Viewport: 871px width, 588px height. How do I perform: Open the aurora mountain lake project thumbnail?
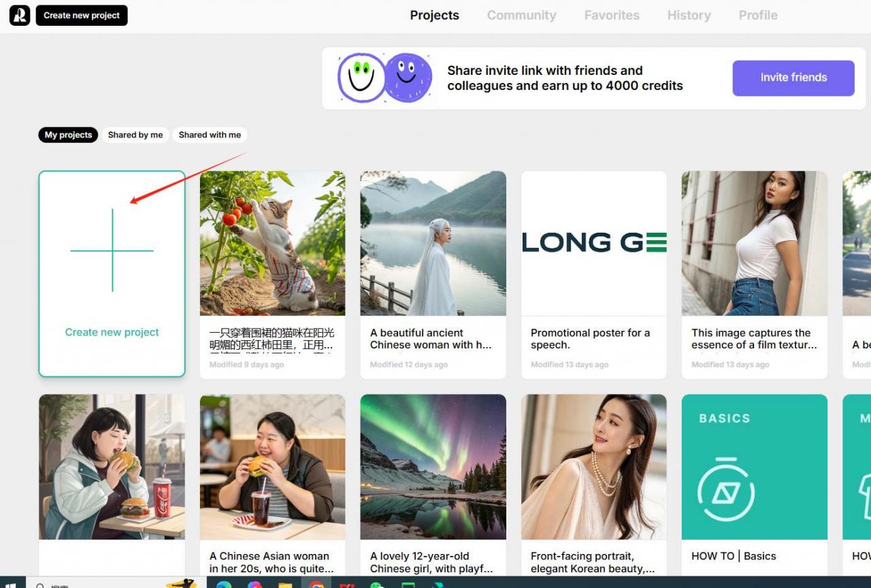click(x=433, y=467)
